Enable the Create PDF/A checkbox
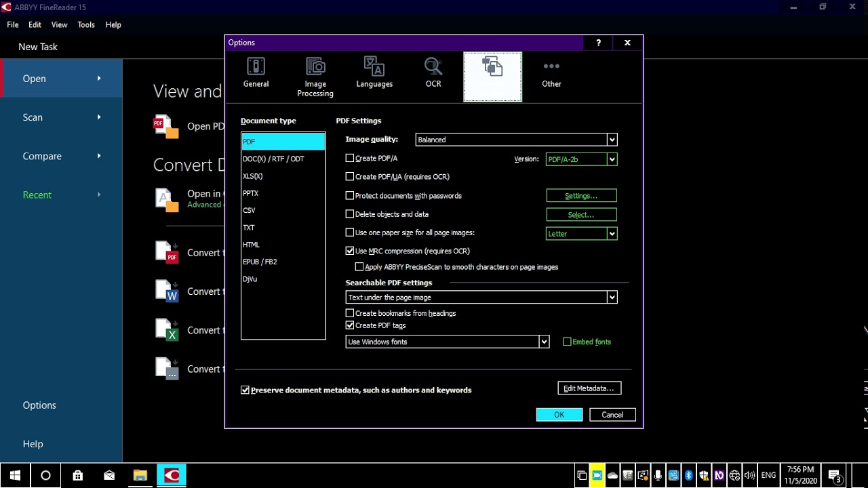868x488 pixels. (350, 158)
